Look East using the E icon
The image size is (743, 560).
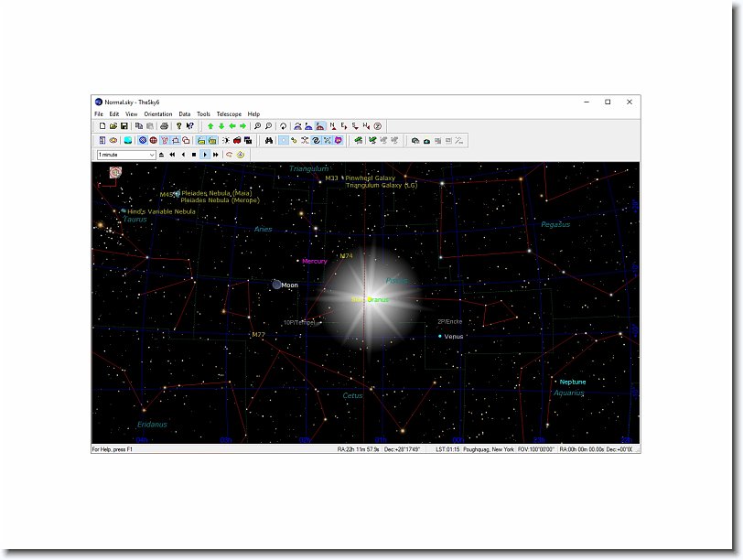(344, 126)
